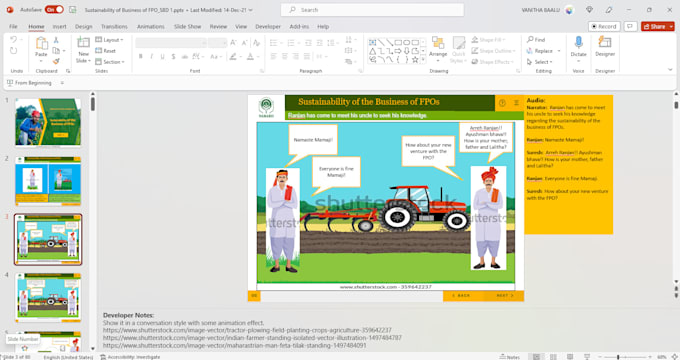Toggle the AutoSave switch
Viewport: 680px width, 360px height.
point(54,10)
